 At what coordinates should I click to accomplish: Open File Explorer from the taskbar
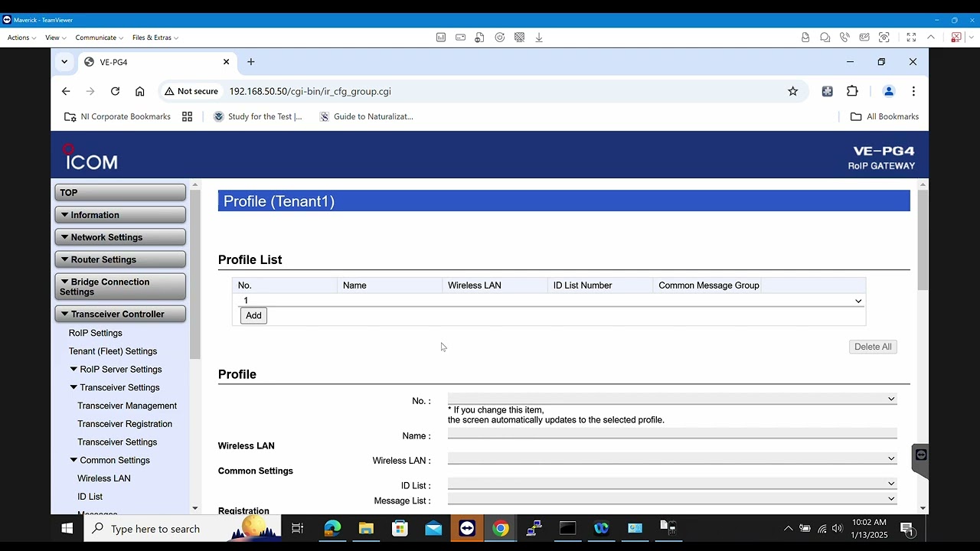[x=366, y=528]
